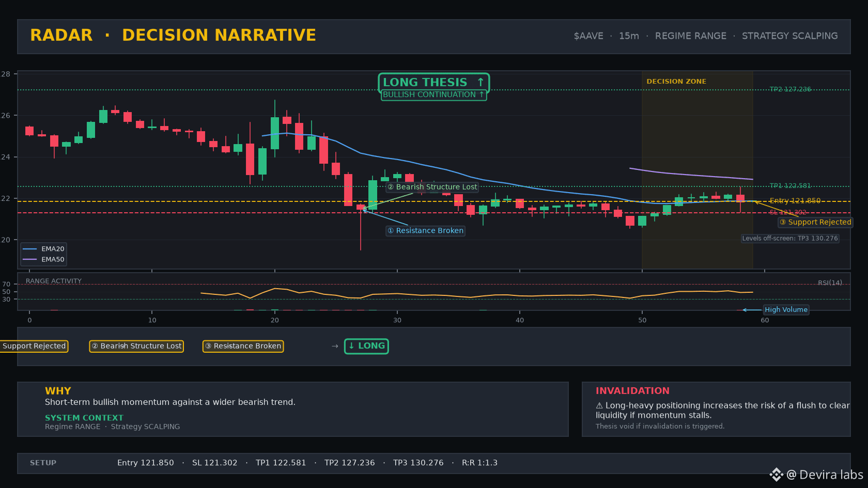The width and height of the screenshot is (868, 488).
Task: Click the EMA20 legend text
Action: pyautogui.click(x=53, y=249)
